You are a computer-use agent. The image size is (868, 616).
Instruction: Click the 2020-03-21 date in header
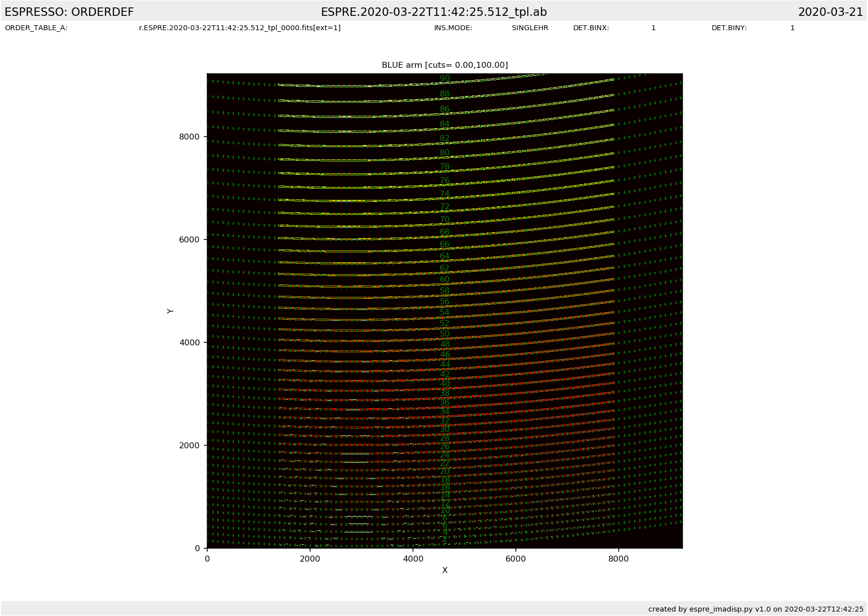click(x=830, y=12)
